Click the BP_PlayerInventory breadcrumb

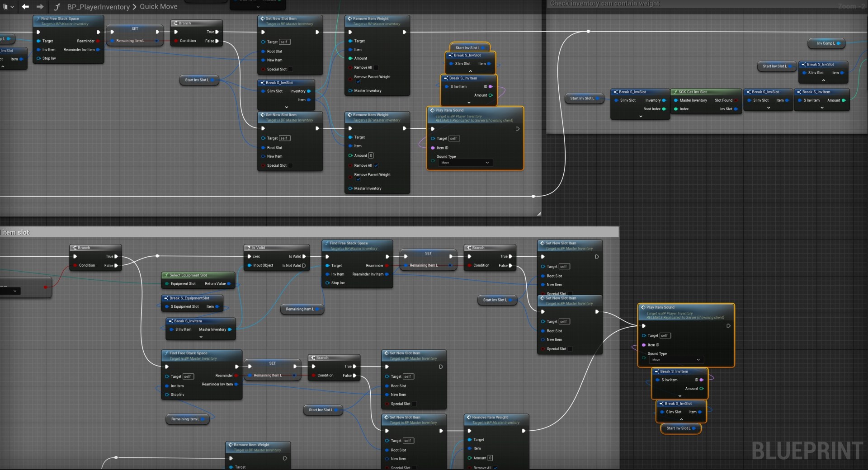tap(98, 7)
